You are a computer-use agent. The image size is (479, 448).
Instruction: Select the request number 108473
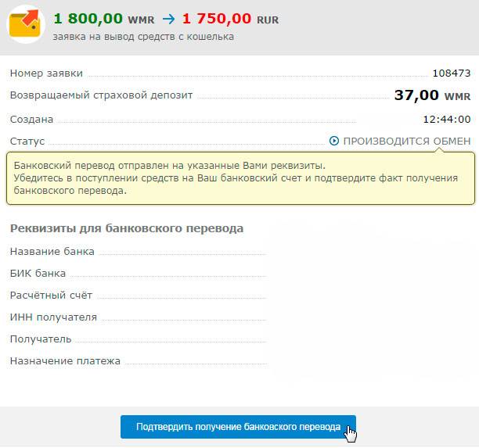coord(451,73)
